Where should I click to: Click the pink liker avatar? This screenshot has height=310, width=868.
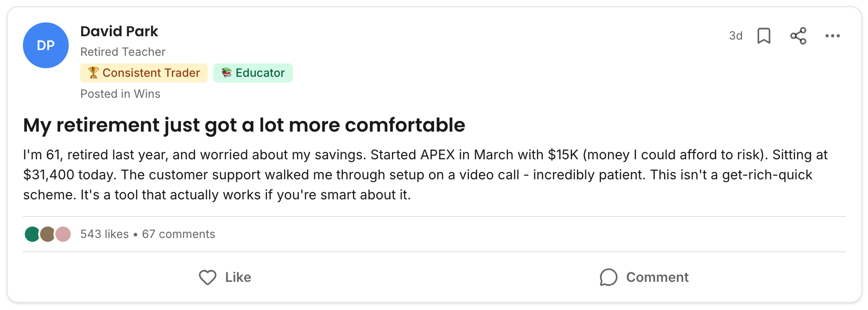coord(63,234)
